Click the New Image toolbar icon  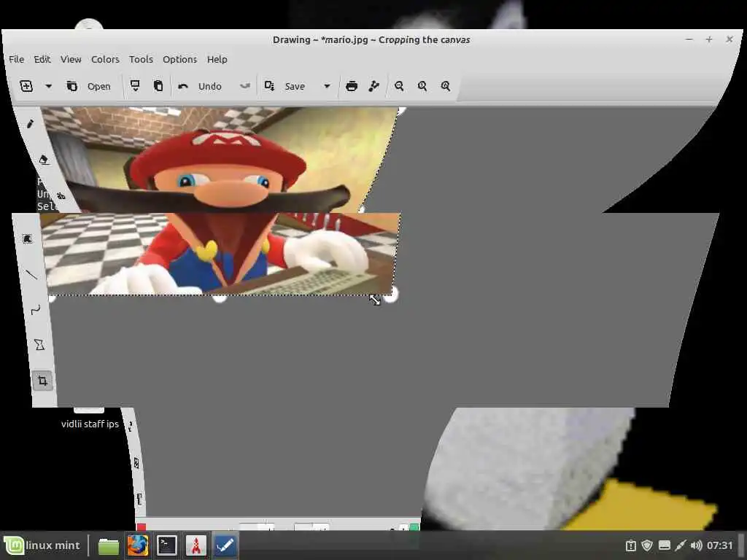(26, 86)
